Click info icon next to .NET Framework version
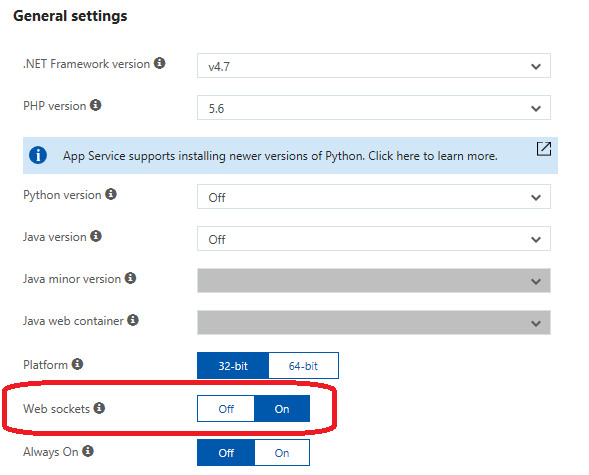589x475 pixels. [x=160, y=63]
